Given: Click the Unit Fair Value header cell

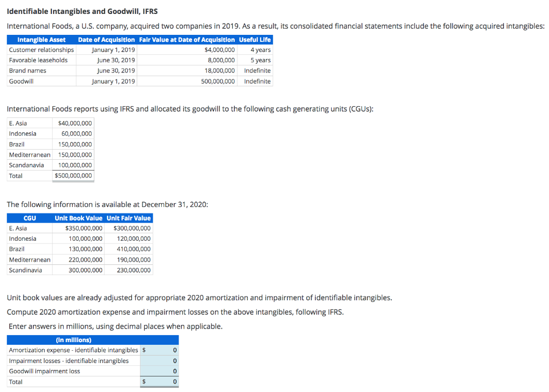Looking at the screenshot, I should click(129, 218).
